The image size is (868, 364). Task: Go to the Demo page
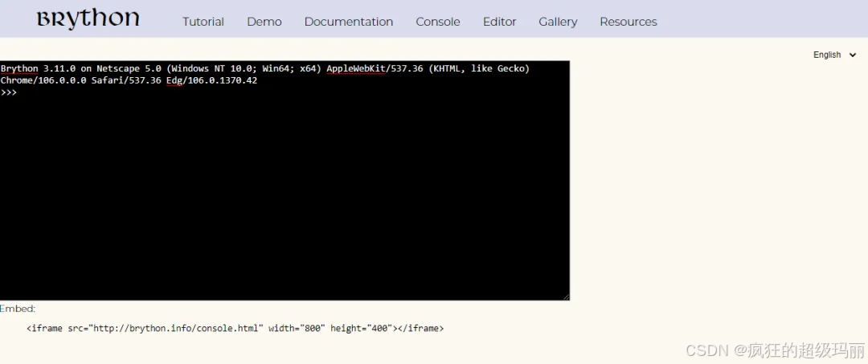pos(264,22)
